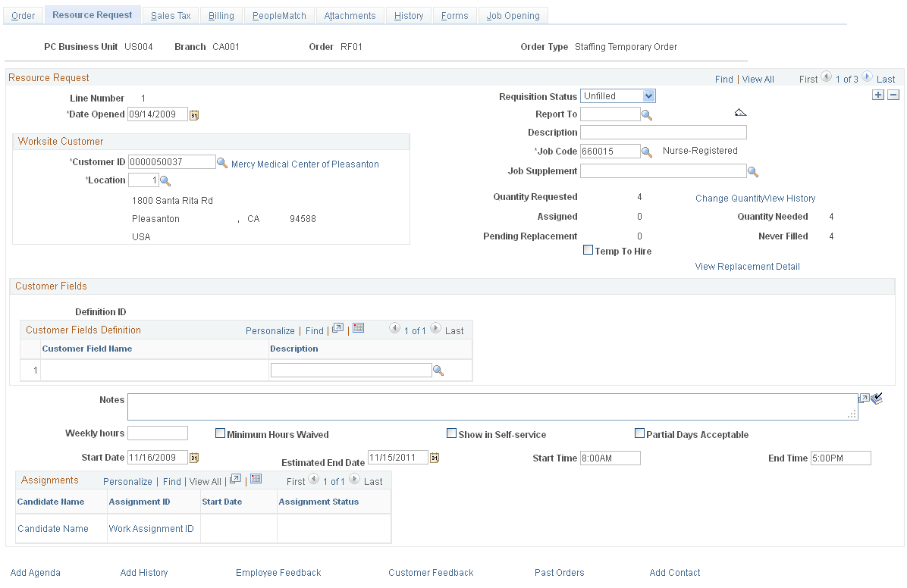This screenshot has width=907, height=588.
Task: Click Find in Assignments grid
Action: tap(172, 482)
